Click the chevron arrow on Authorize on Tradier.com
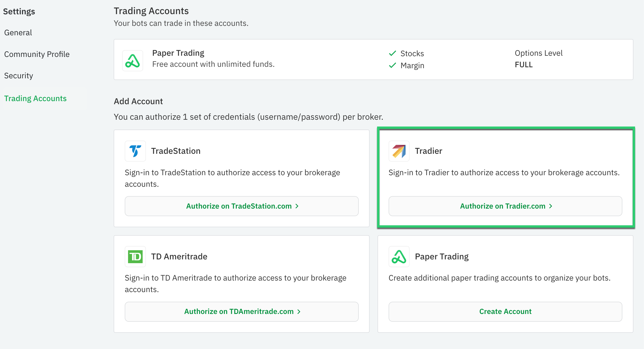The image size is (644, 349). click(551, 206)
